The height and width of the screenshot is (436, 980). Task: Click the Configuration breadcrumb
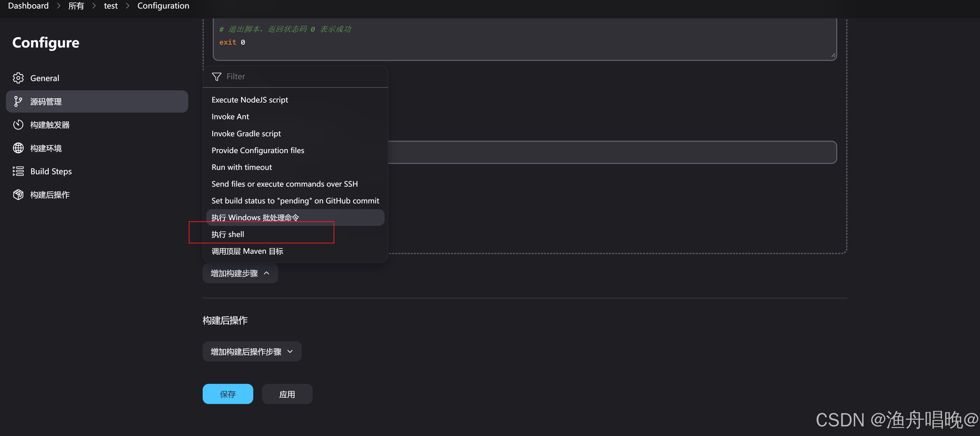(163, 6)
